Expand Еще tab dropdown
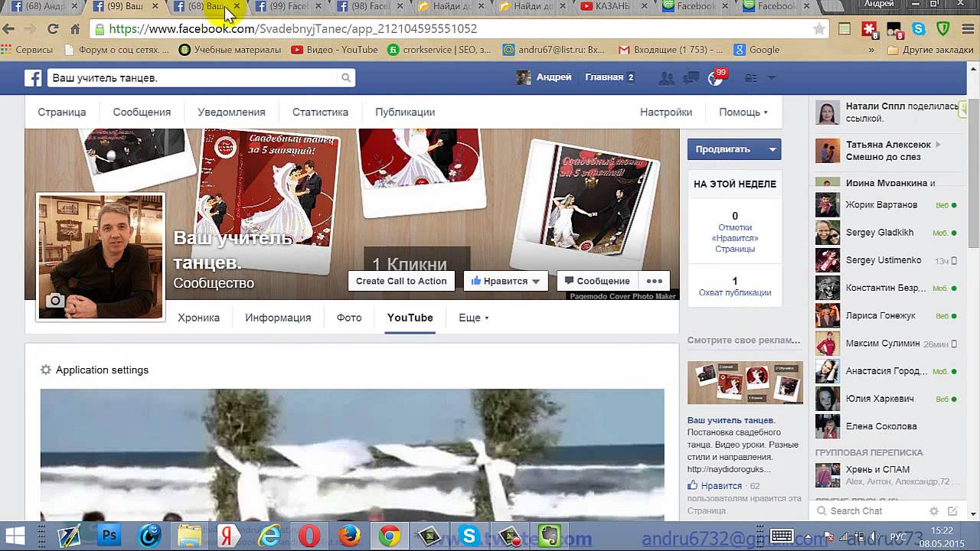Image resolution: width=980 pixels, height=551 pixels. pos(473,318)
